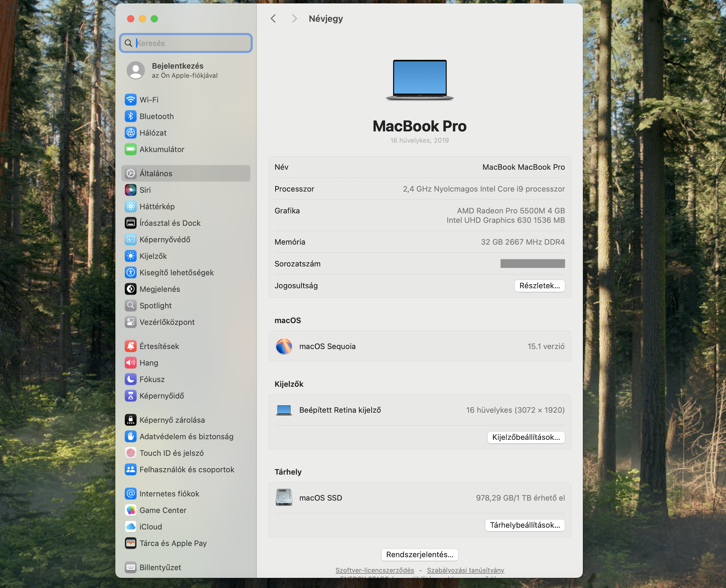
Task: Select the macOS Sequoia row
Action: 420,346
